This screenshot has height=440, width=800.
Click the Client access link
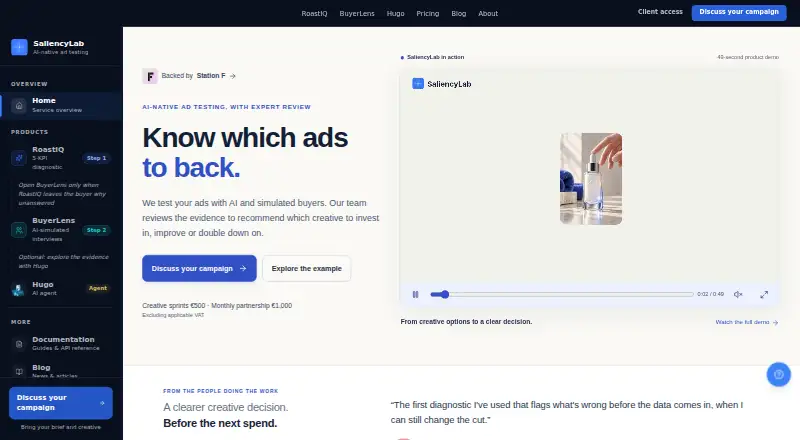click(x=660, y=12)
